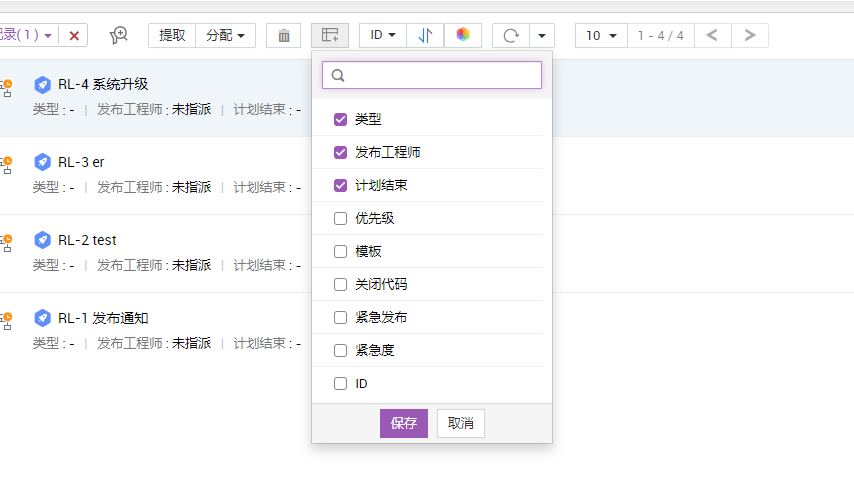This screenshot has height=484, width=854.
Task: Click the release icon beside RL-4
Action: coord(42,84)
